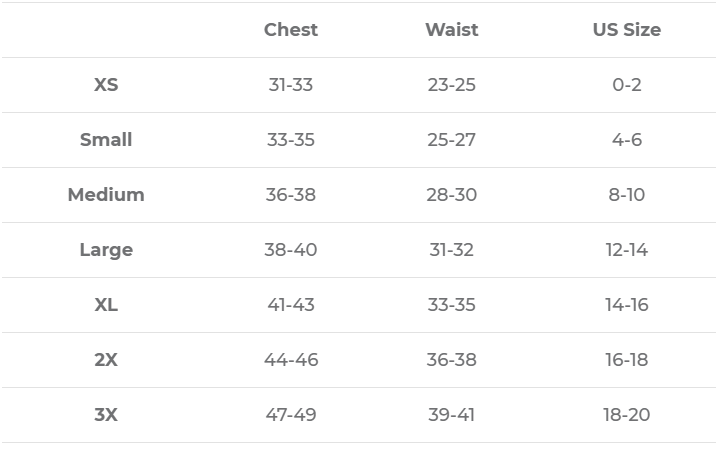Click the XS US size 0-2
Viewport: 716px width, 450px height.
(x=626, y=85)
